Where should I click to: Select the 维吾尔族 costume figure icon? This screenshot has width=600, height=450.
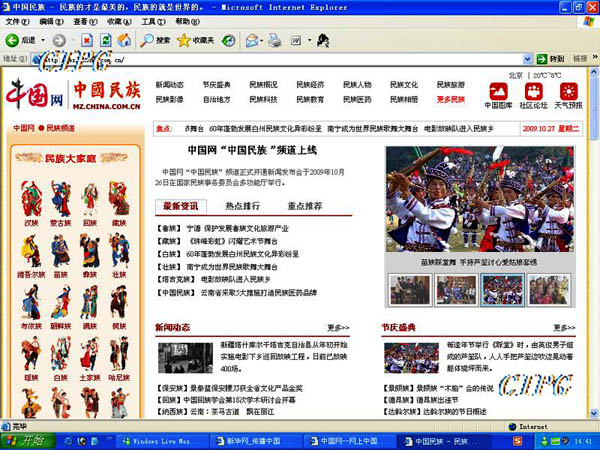pos(31,251)
